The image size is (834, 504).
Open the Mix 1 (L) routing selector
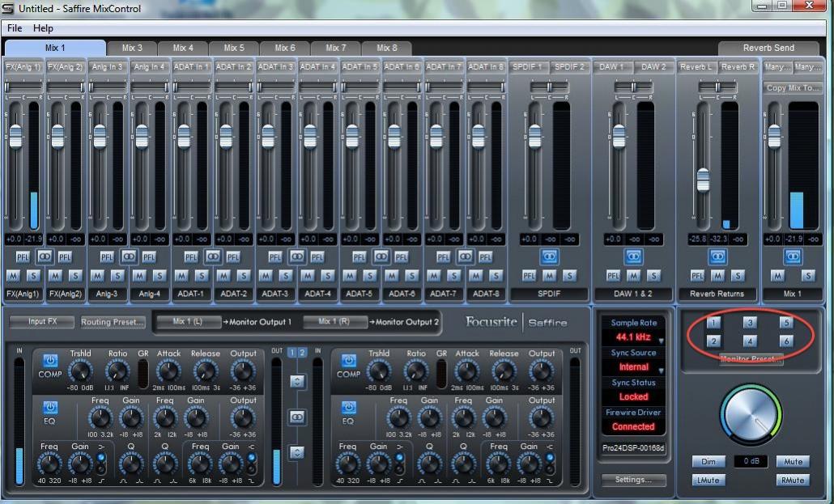click(189, 322)
